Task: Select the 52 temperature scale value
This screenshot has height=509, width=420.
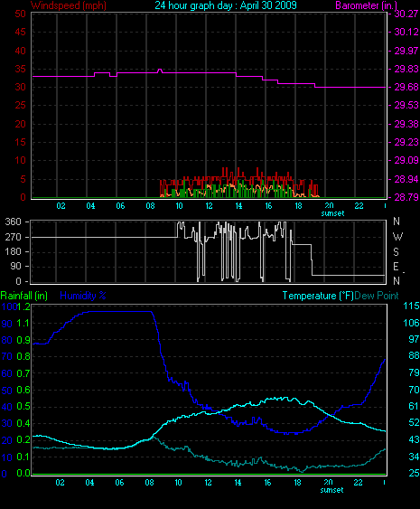Action: point(414,422)
